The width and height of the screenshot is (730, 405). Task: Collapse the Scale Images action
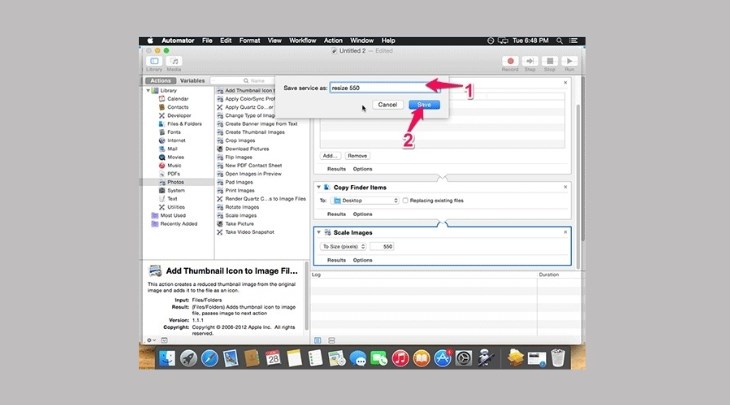[x=319, y=232]
